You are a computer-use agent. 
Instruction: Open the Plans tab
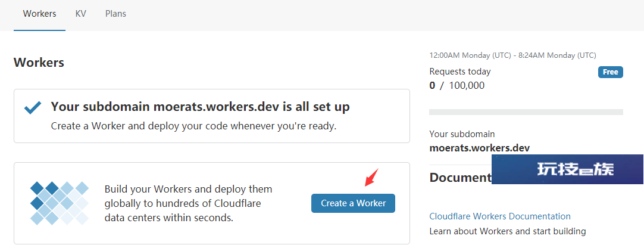pyautogui.click(x=115, y=14)
